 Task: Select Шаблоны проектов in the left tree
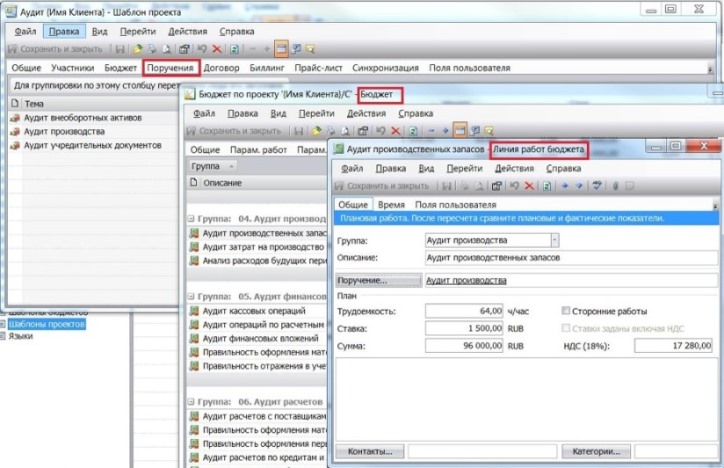[x=46, y=324]
